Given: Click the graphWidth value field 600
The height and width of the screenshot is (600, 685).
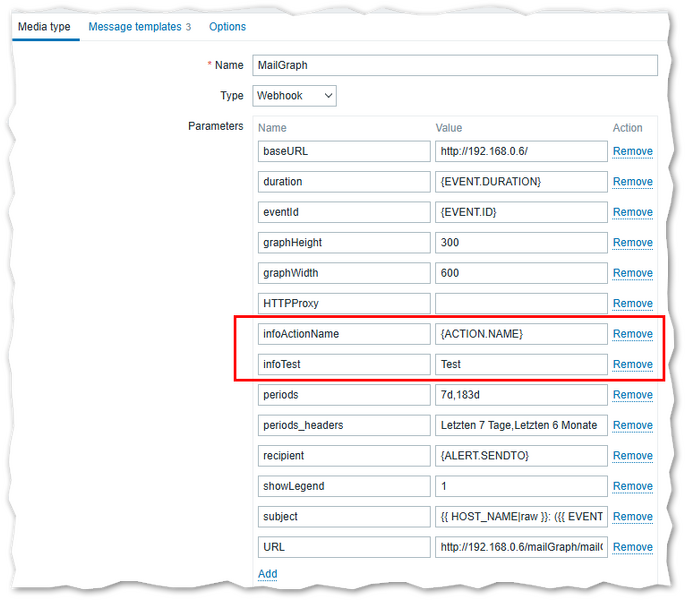Looking at the screenshot, I should pyautogui.click(x=521, y=273).
